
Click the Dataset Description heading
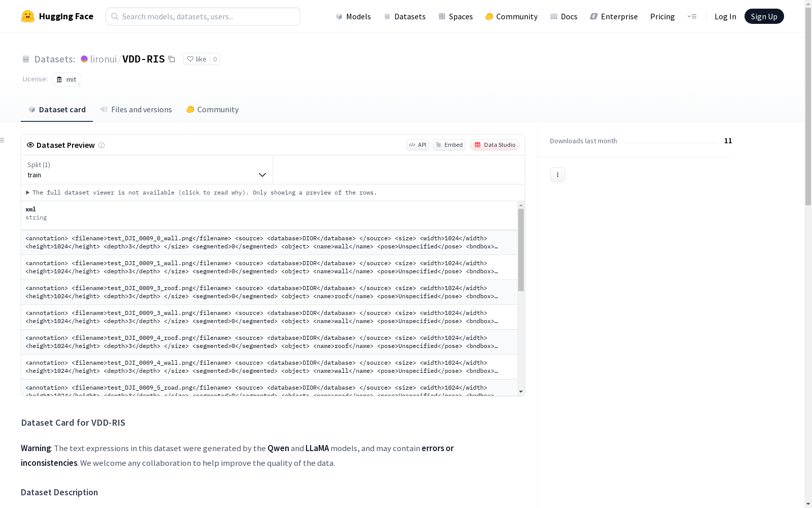click(x=59, y=492)
